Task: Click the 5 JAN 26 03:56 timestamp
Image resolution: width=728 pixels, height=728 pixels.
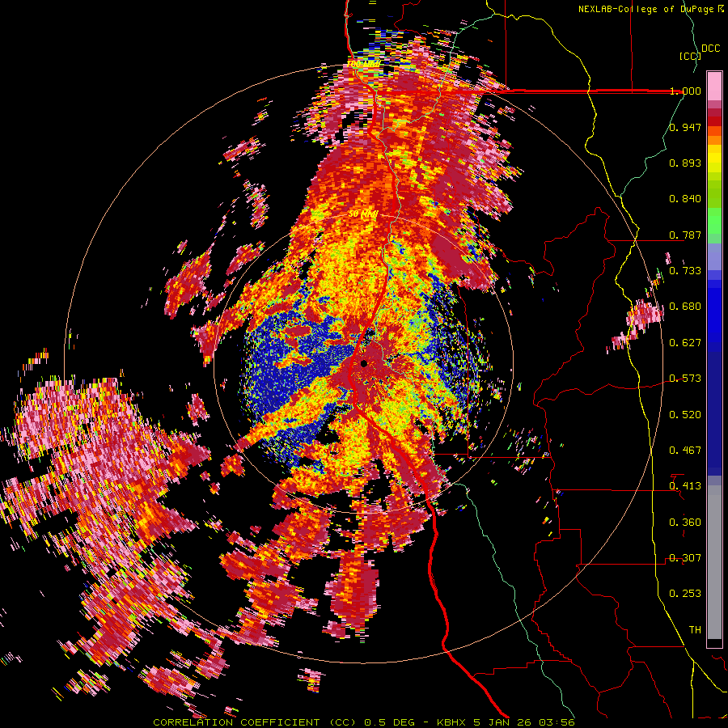Action: point(523,722)
